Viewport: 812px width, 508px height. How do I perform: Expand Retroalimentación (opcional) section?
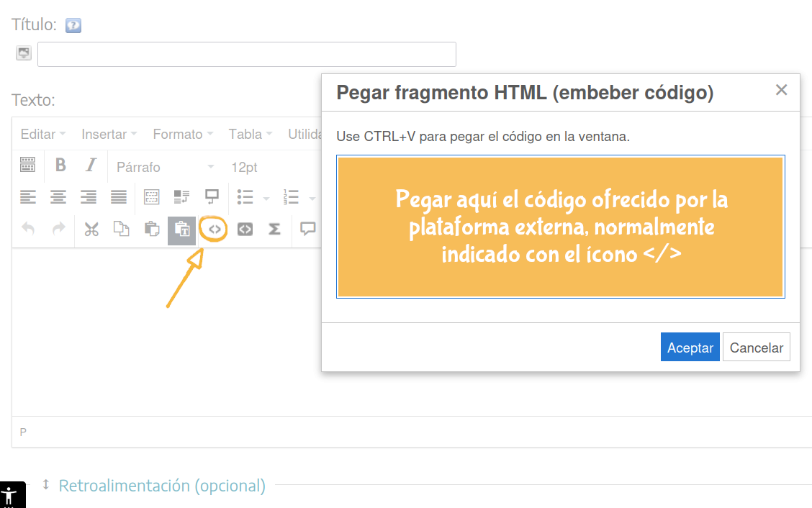click(x=161, y=486)
